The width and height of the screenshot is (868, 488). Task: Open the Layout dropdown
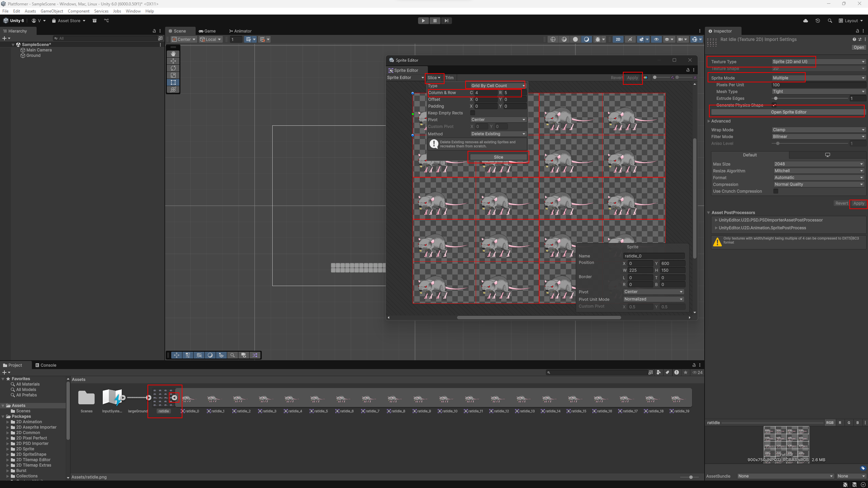[851, 21]
